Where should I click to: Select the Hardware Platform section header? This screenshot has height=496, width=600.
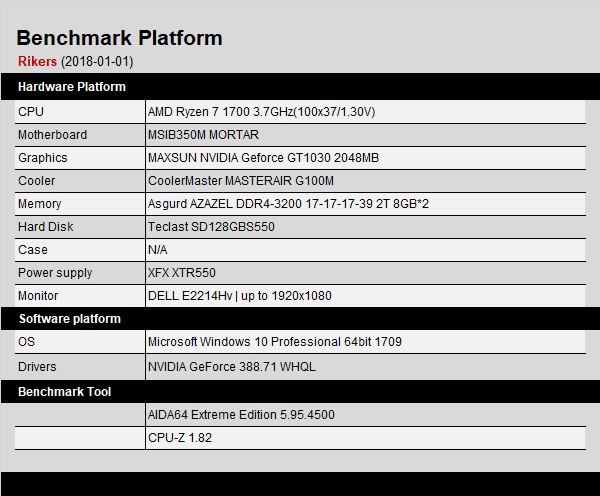(x=72, y=87)
